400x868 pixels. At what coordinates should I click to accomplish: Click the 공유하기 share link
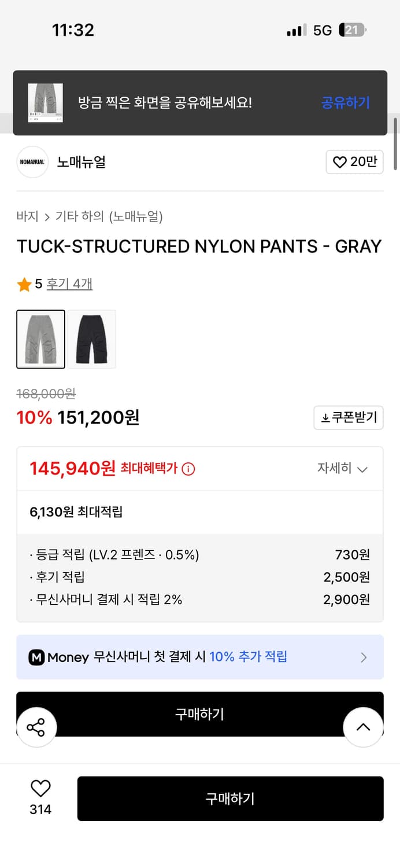coord(345,103)
